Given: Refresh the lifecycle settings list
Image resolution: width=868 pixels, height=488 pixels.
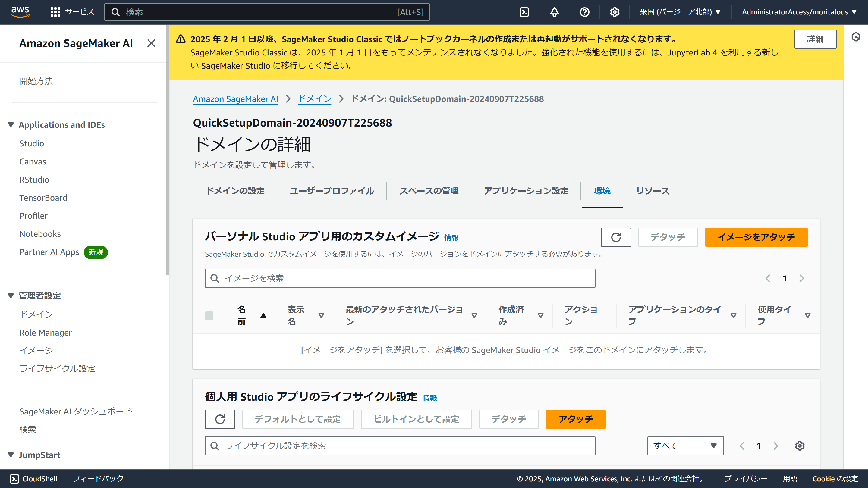Looking at the screenshot, I should tap(220, 419).
